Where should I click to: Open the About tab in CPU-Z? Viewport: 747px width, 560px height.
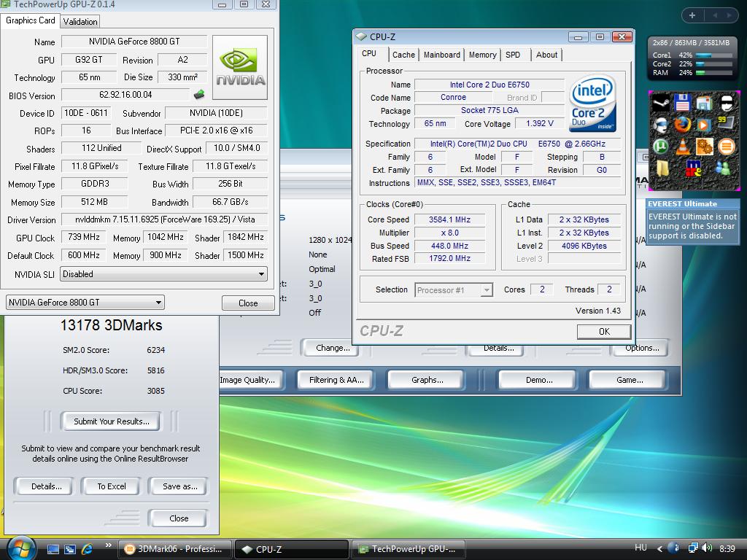pos(546,55)
